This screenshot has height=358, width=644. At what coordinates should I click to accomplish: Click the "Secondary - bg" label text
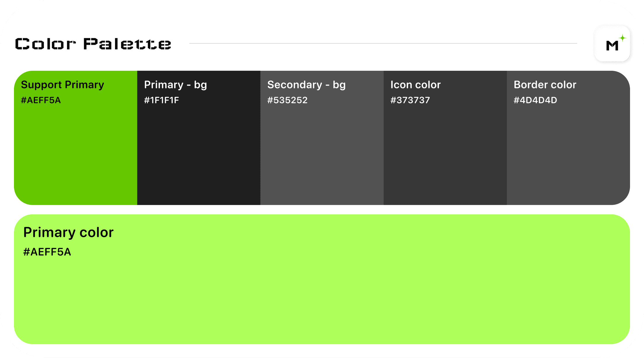(306, 85)
